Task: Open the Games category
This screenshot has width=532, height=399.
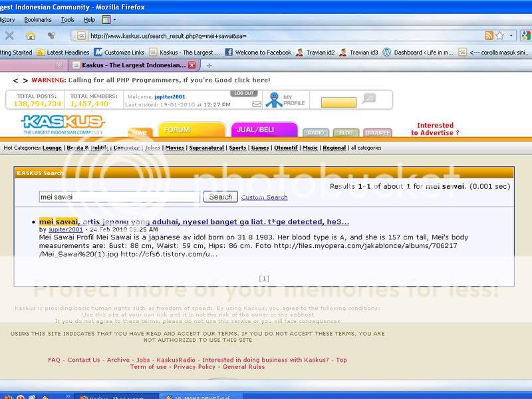Action: [x=260, y=148]
